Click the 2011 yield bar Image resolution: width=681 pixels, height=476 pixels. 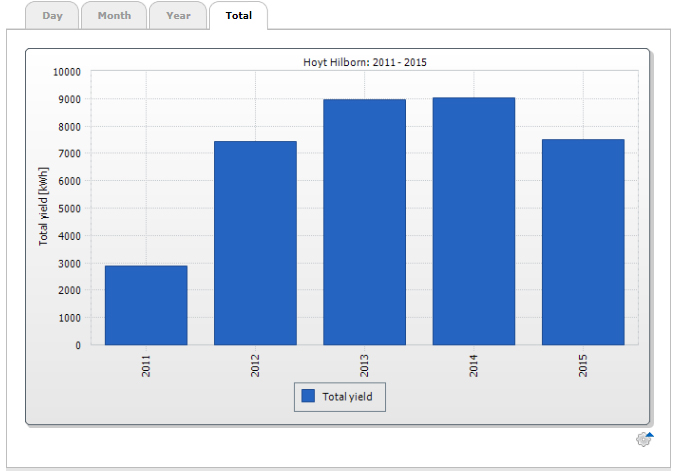click(146, 305)
